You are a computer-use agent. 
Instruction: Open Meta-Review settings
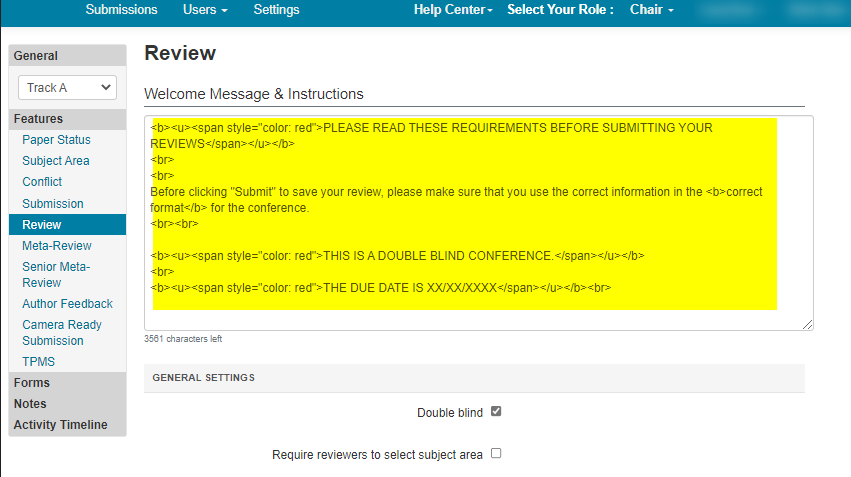[x=57, y=246]
